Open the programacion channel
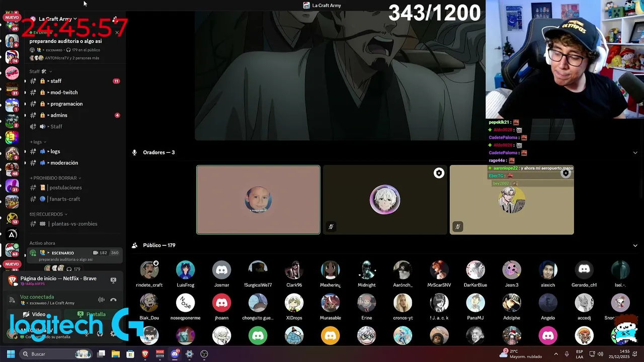 point(74,104)
